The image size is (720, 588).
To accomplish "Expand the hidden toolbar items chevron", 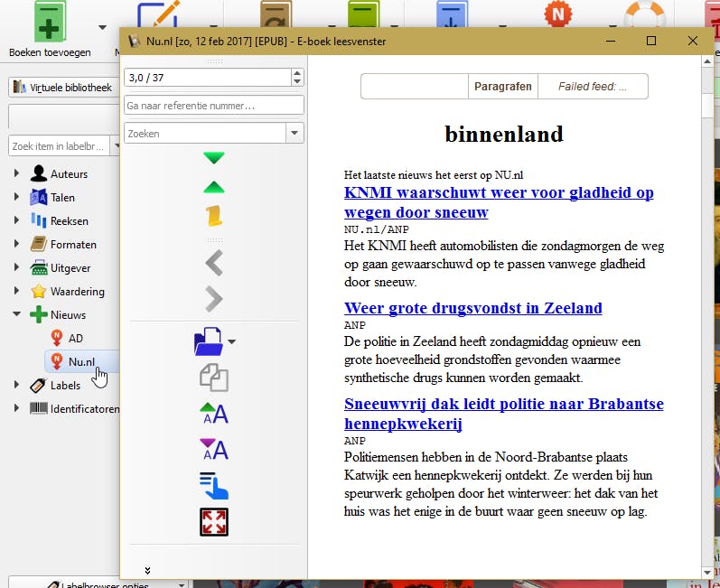I will pos(147,571).
